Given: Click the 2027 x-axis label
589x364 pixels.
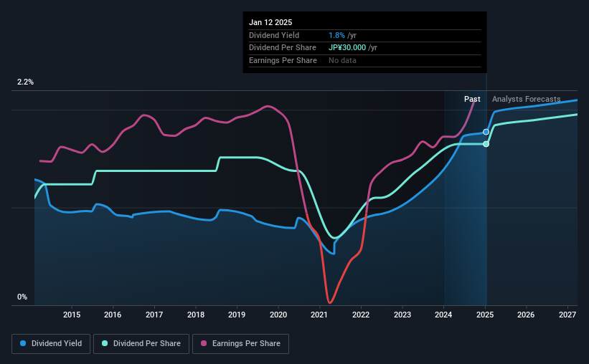Looking at the screenshot, I should (x=567, y=315).
